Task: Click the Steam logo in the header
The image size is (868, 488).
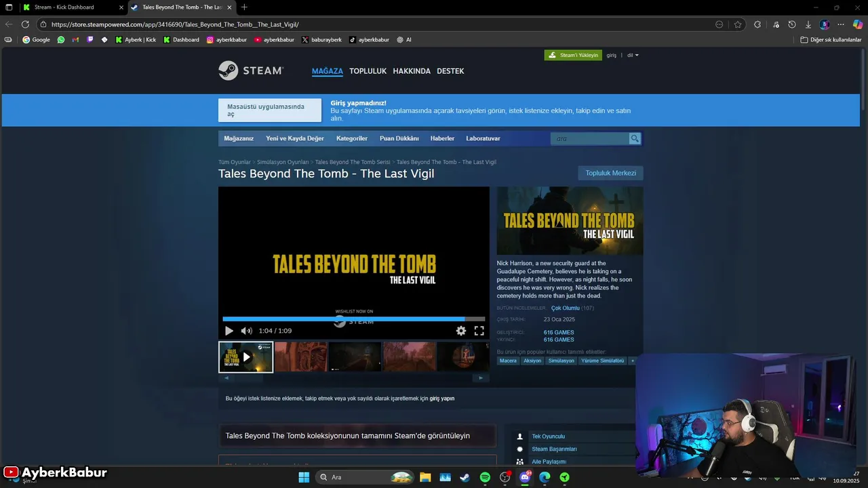Action: [251, 70]
